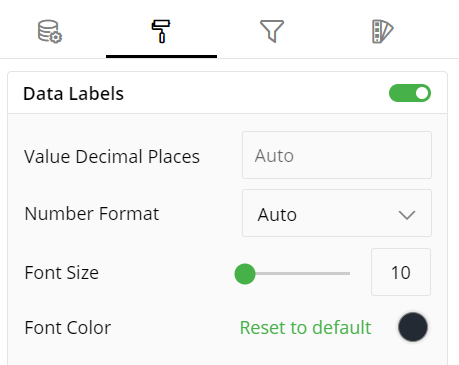Turn off the Data Labels toggle
459x365 pixels.
(410, 93)
